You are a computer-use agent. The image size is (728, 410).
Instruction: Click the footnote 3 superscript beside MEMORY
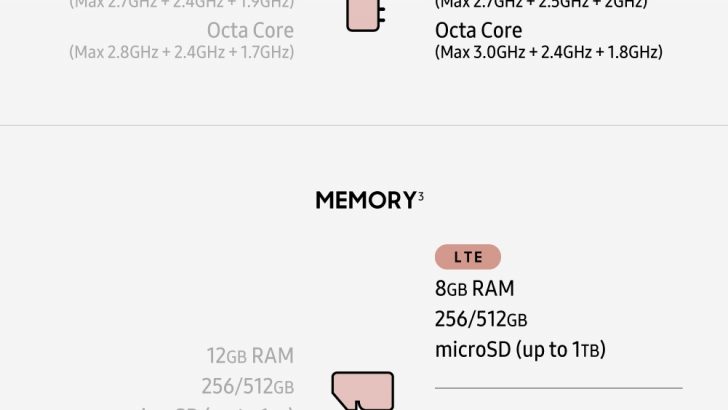click(x=421, y=194)
